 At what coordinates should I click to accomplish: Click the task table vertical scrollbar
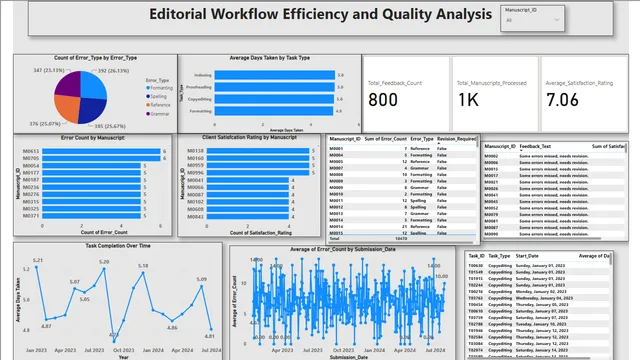pyautogui.click(x=611, y=260)
